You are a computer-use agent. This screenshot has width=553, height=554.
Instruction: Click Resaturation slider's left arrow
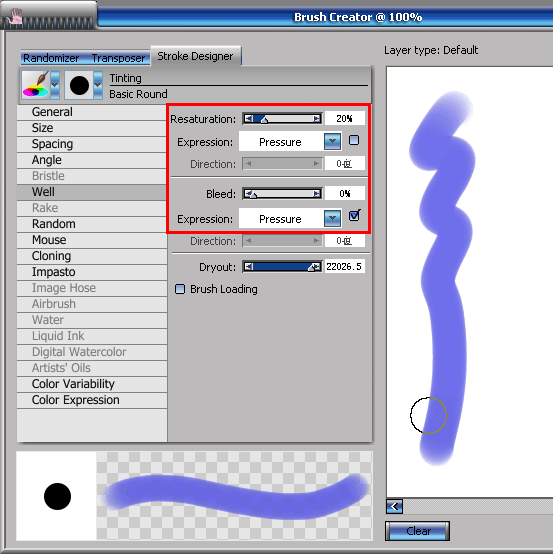click(x=249, y=119)
